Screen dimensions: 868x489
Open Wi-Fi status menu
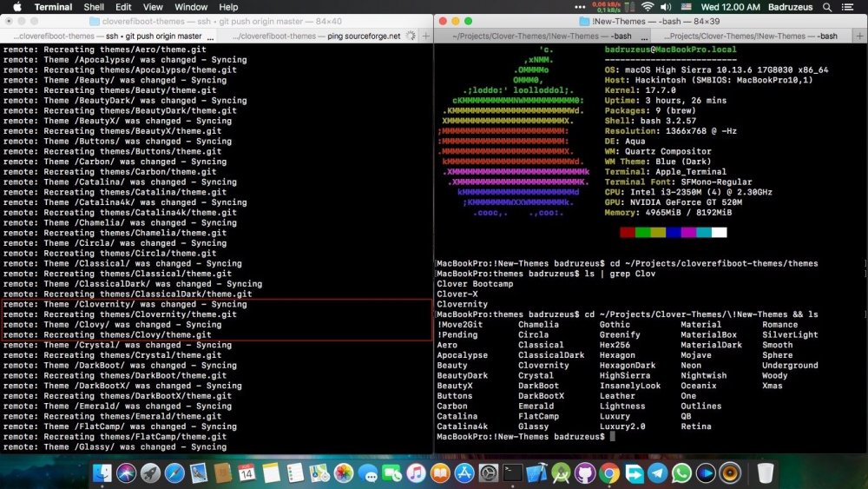click(648, 7)
